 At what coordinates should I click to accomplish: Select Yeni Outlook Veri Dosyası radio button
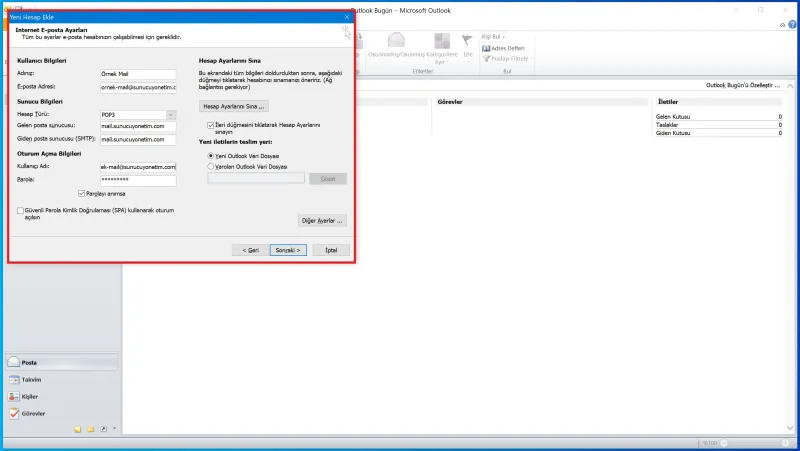(210, 156)
